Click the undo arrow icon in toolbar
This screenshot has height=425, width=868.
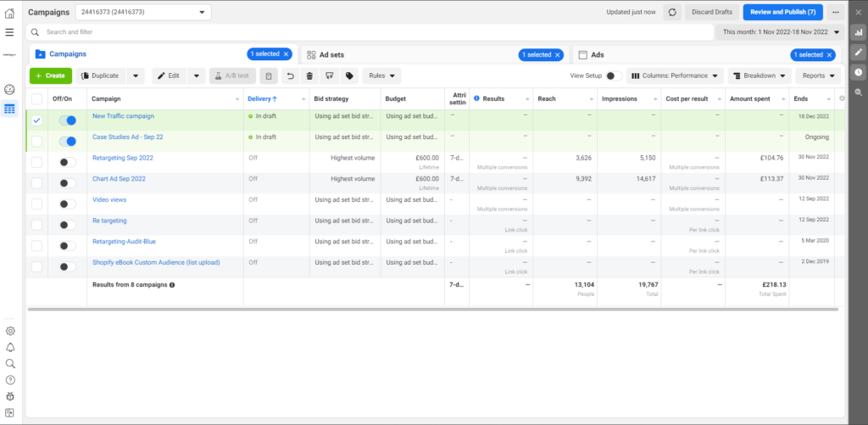[291, 75]
